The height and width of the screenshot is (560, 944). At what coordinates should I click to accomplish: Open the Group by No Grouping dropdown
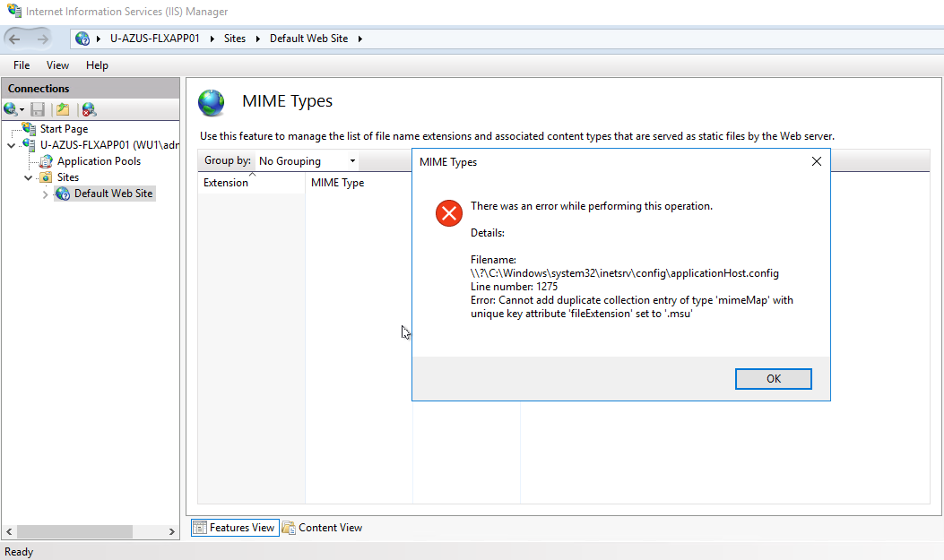pyautogui.click(x=307, y=161)
